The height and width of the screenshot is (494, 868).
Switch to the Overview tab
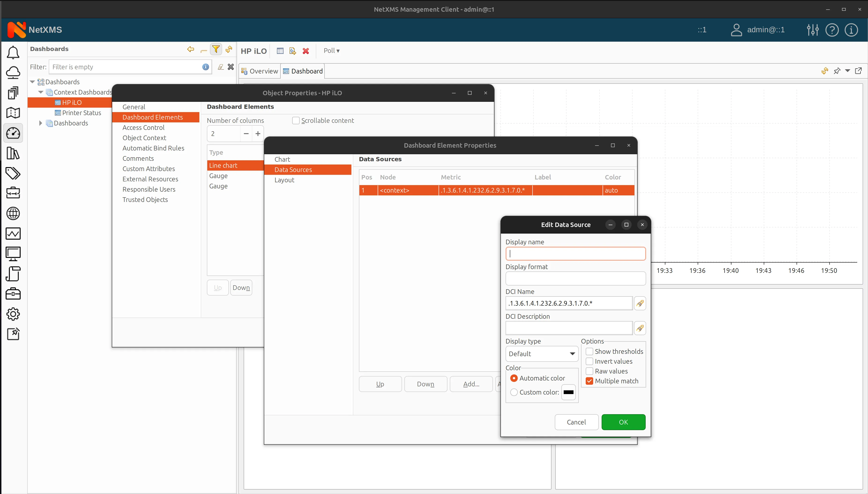pos(260,71)
